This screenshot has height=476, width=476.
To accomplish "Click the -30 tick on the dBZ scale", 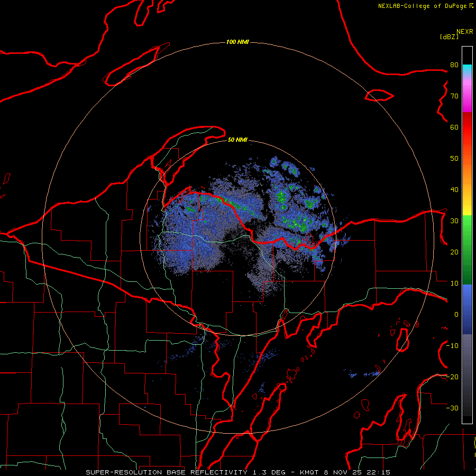I will (x=452, y=408).
